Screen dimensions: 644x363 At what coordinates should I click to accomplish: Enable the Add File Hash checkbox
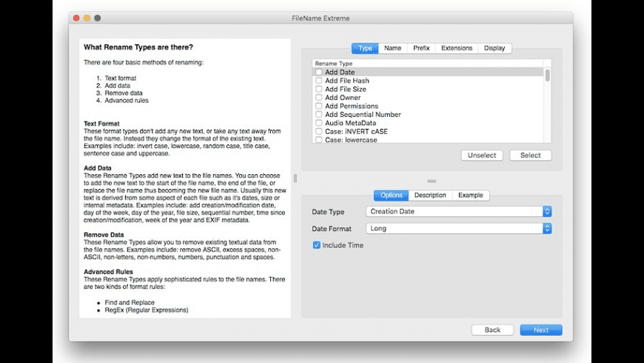319,81
